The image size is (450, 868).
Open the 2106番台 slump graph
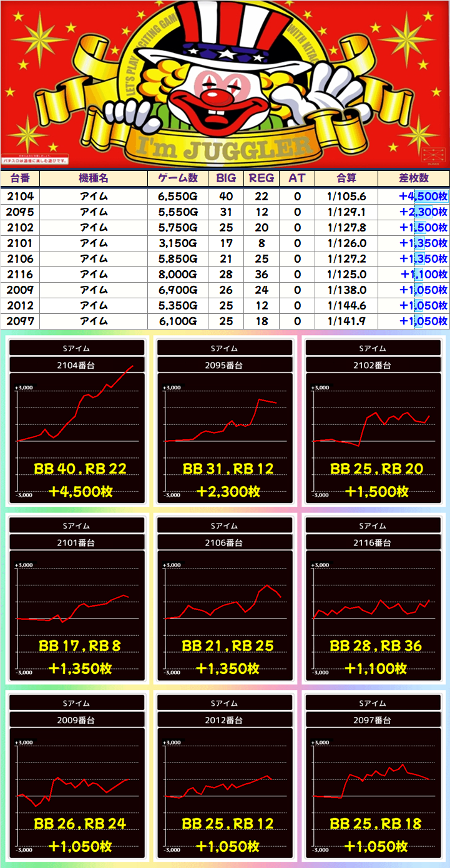pyautogui.click(x=225, y=615)
